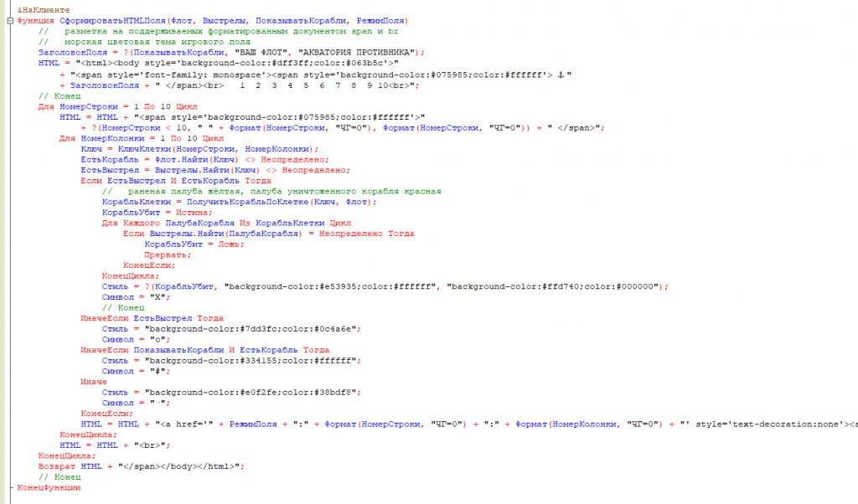Viewport: 858px width, 504px height.
Task: Click the Символ = "X" assignment
Action: (136, 297)
